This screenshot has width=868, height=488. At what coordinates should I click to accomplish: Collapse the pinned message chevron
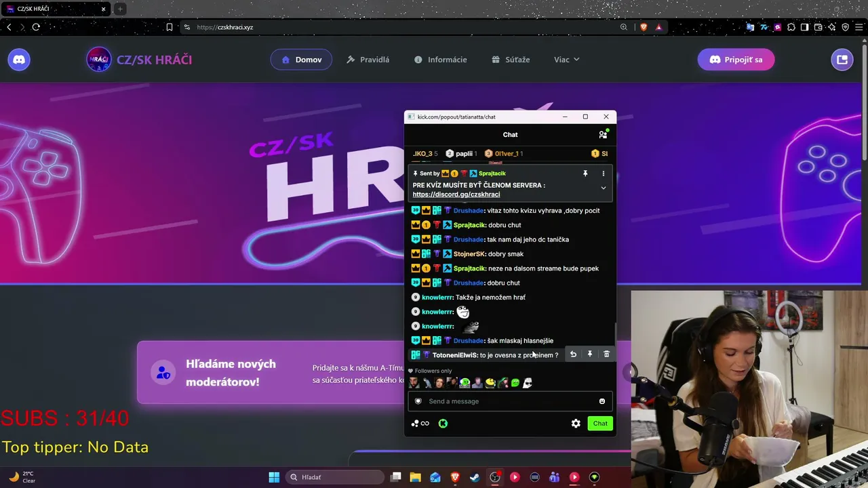(x=603, y=188)
